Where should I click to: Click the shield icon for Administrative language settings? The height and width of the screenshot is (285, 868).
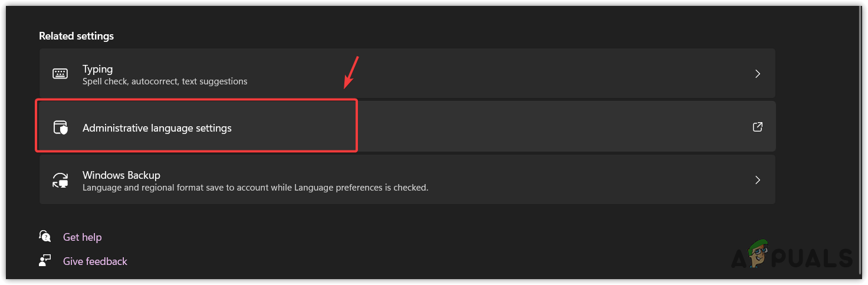tap(61, 127)
